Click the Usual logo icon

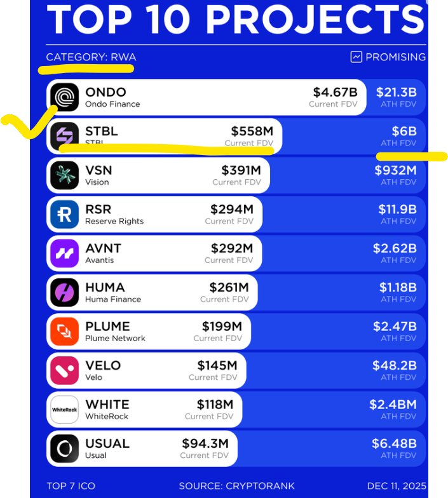point(64,448)
